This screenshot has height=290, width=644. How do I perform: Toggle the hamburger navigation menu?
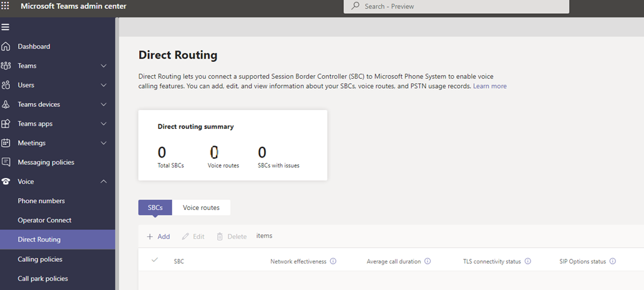pyautogui.click(x=6, y=27)
